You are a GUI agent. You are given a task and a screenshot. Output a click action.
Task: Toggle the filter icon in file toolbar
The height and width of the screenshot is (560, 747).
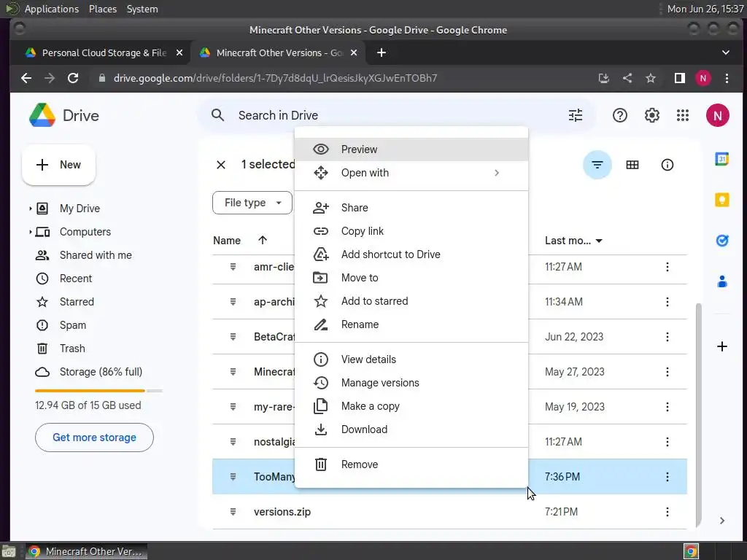click(x=597, y=165)
